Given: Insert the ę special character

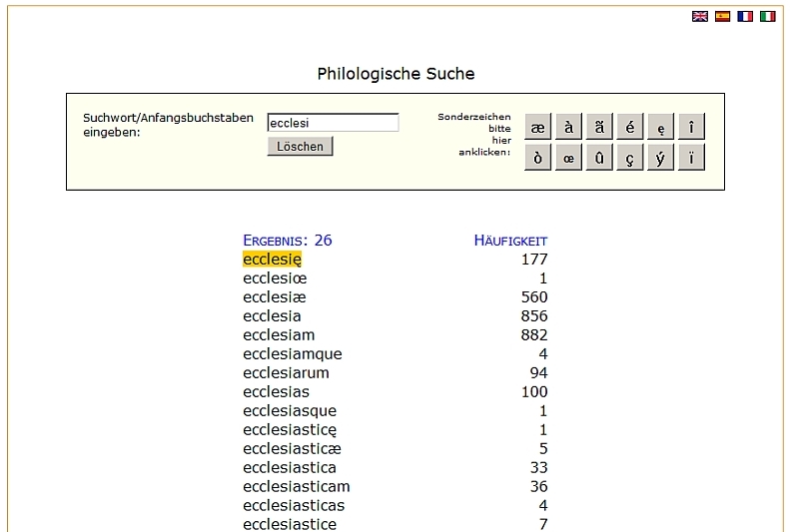Looking at the screenshot, I should pos(660,127).
